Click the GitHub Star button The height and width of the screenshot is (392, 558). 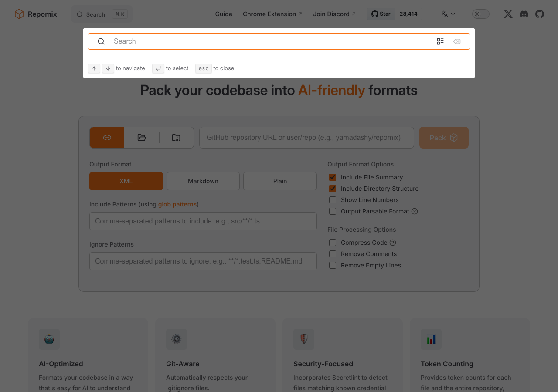click(381, 14)
